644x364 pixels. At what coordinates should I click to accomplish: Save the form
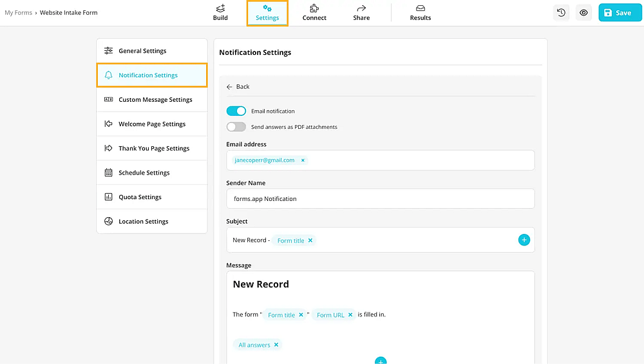click(620, 13)
